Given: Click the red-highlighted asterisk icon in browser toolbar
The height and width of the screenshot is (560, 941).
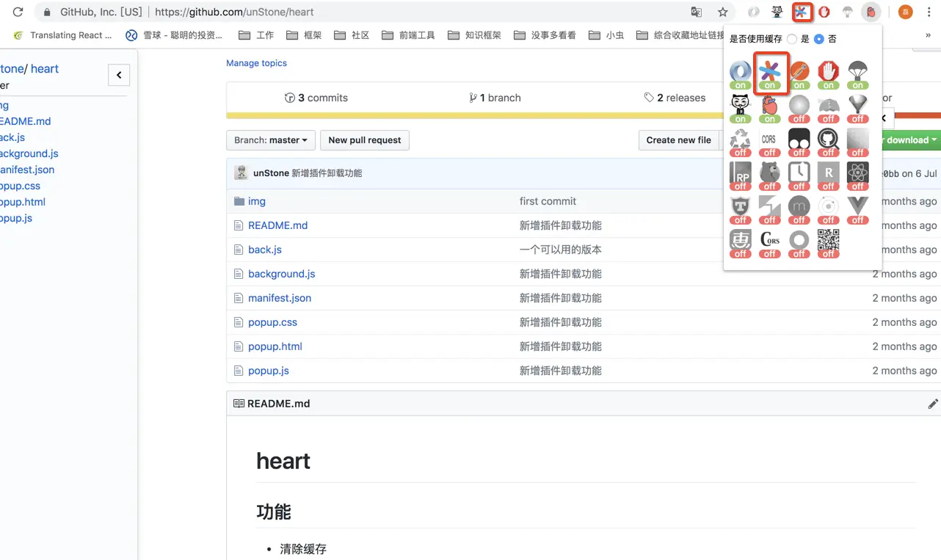Looking at the screenshot, I should pyautogui.click(x=801, y=12).
